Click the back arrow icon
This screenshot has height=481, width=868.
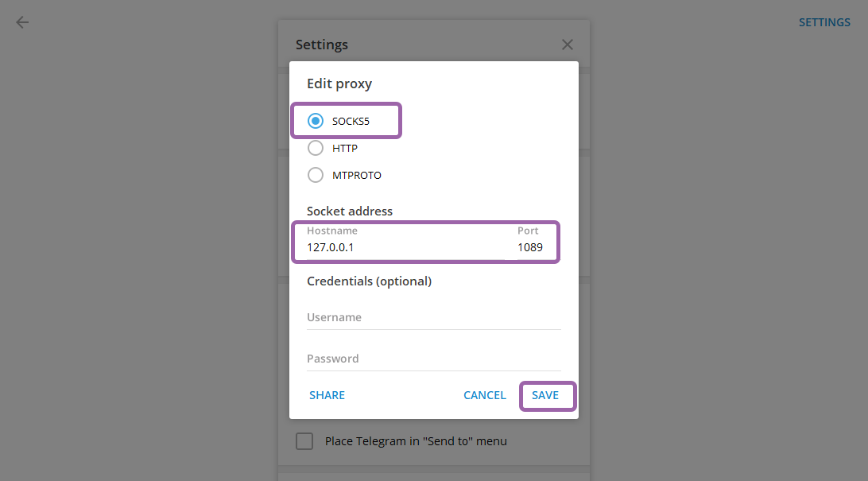pyautogui.click(x=22, y=22)
